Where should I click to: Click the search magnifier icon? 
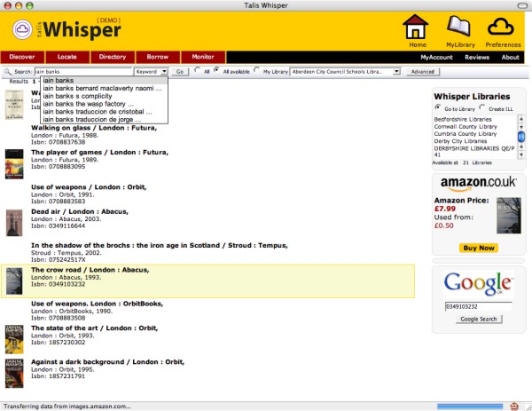7,72
